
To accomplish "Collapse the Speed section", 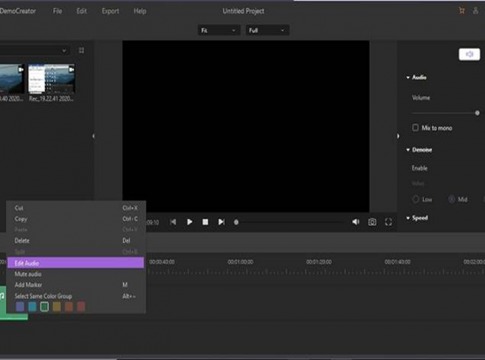I will pos(408,218).
